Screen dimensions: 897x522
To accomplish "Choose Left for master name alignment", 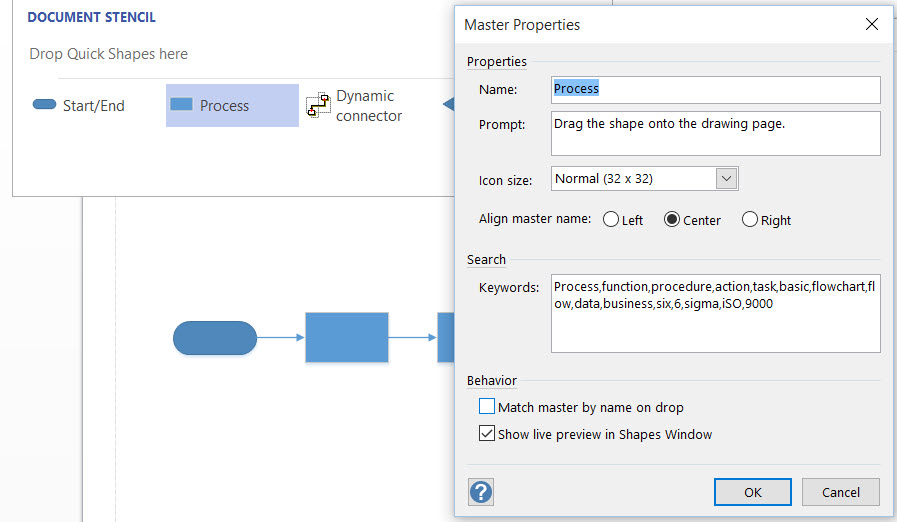I will pyautogui.click(x=611, y=219).
